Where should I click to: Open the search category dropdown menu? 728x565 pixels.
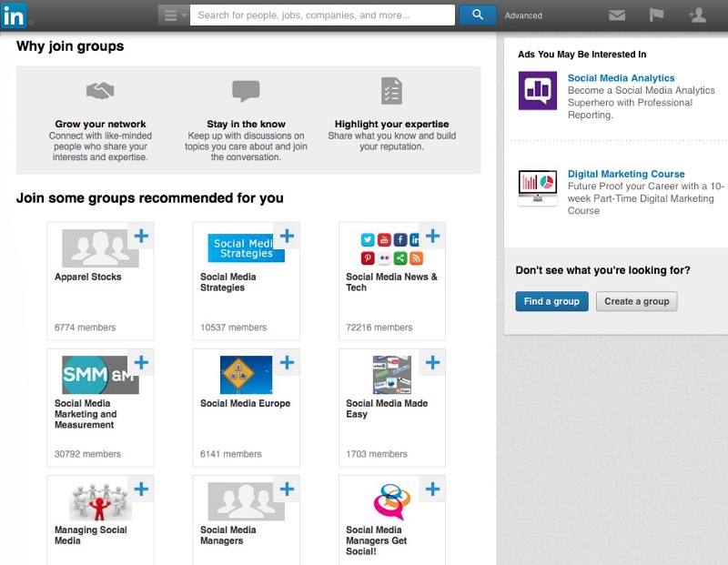click(x=174, y=15)
